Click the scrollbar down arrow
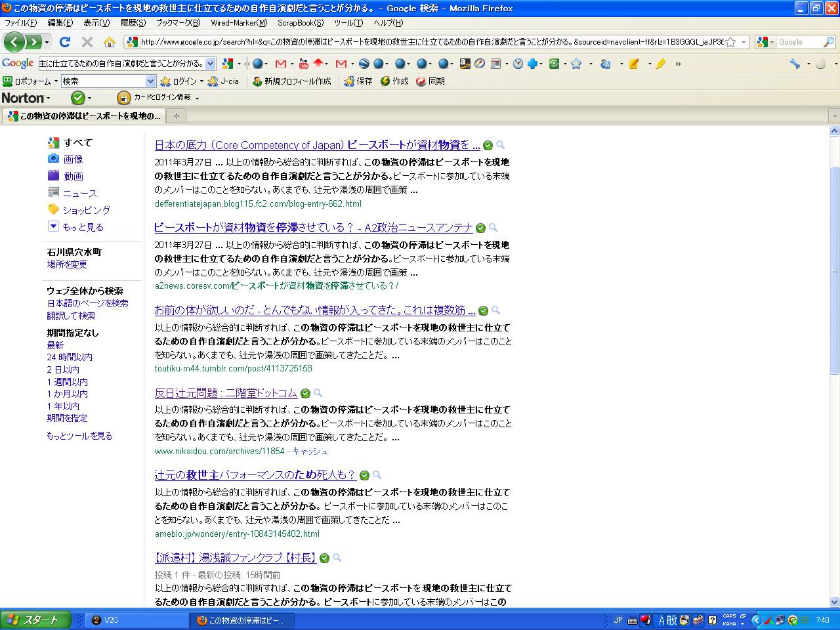 (835, 602)
